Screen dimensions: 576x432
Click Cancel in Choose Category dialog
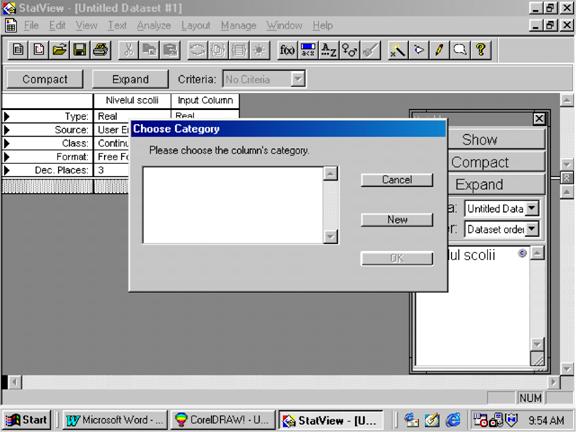click(397, 180)
